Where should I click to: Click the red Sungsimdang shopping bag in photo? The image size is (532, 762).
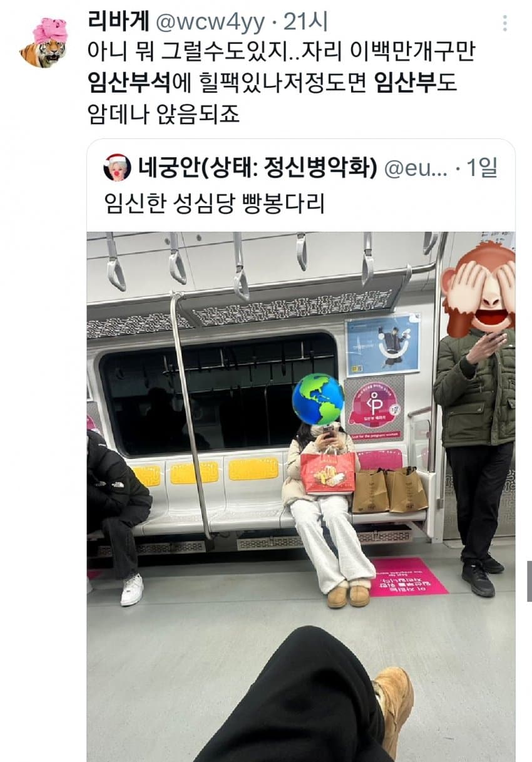327,473
